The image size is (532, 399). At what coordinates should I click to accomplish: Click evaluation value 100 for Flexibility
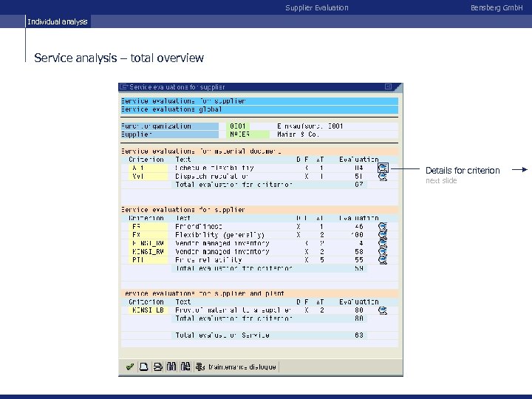coord(357,235)
